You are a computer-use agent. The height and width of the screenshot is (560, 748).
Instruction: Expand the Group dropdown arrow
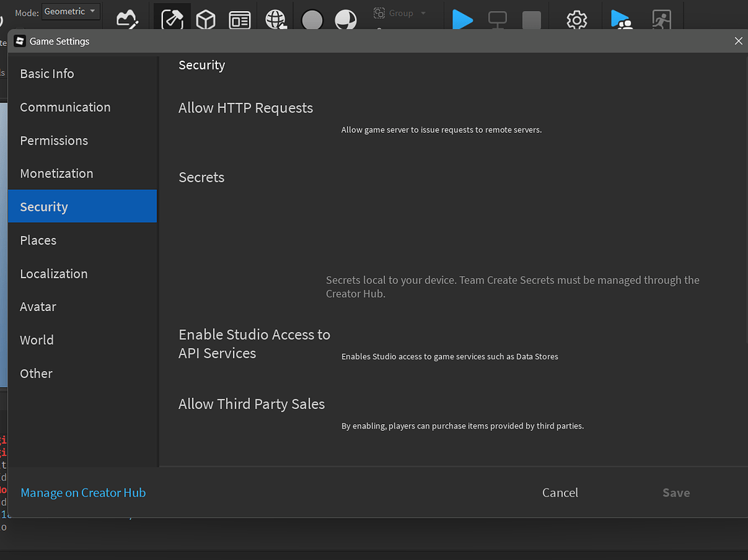pos(423,13)
